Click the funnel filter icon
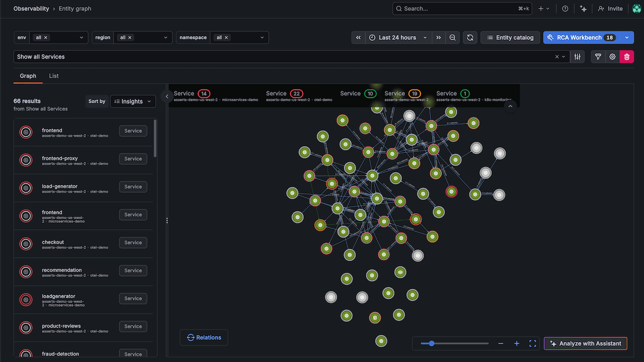Screen dimensions: 644x362 click(x=598, y=56)
